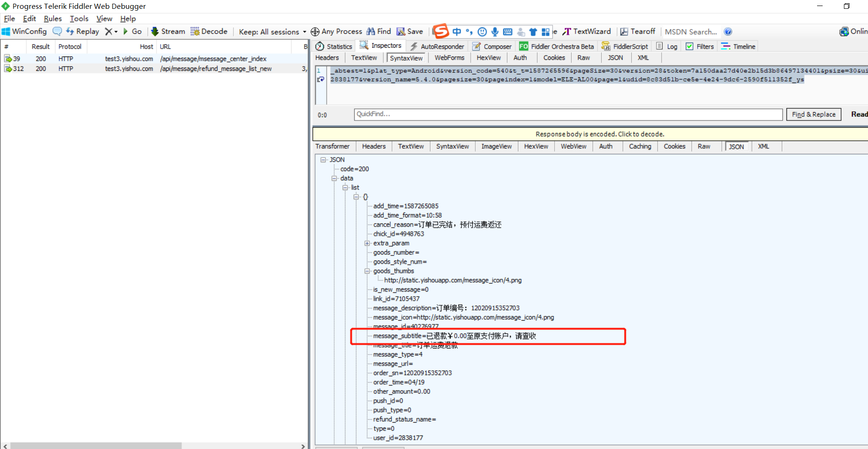Open the View menu
This screenshot has height=449, width=868.
point(104,19)
